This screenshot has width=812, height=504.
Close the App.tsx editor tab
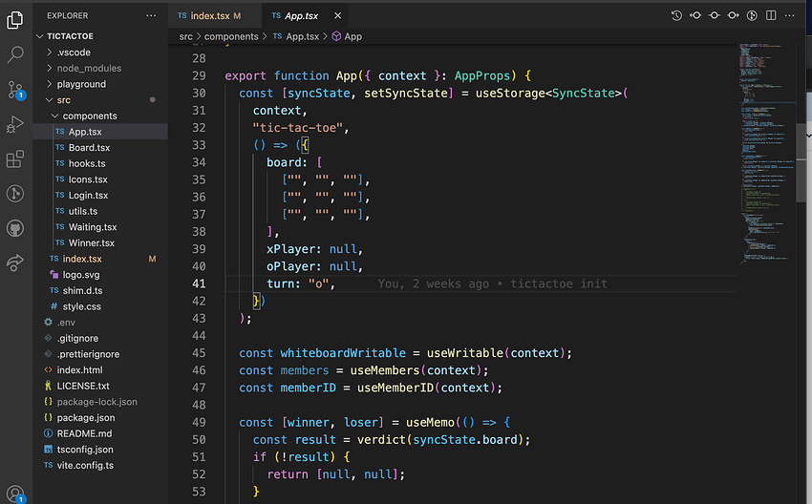337,15
